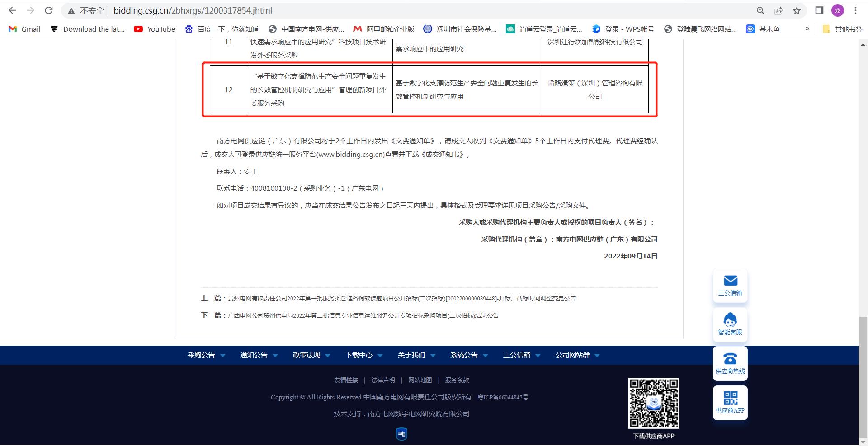Click the 粤ICP备06044847号 record number
The height and width of the screenshot is (446, 868).
(503, 397)
